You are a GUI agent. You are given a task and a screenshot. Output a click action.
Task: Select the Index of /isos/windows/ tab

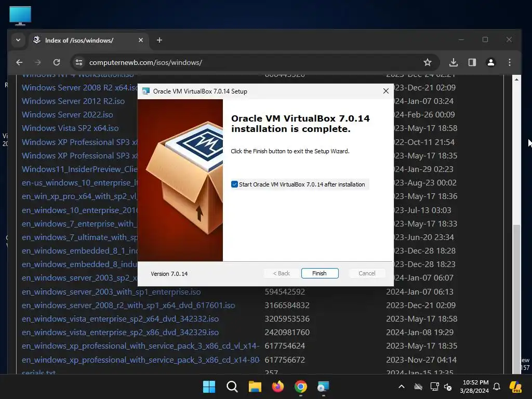89,40
